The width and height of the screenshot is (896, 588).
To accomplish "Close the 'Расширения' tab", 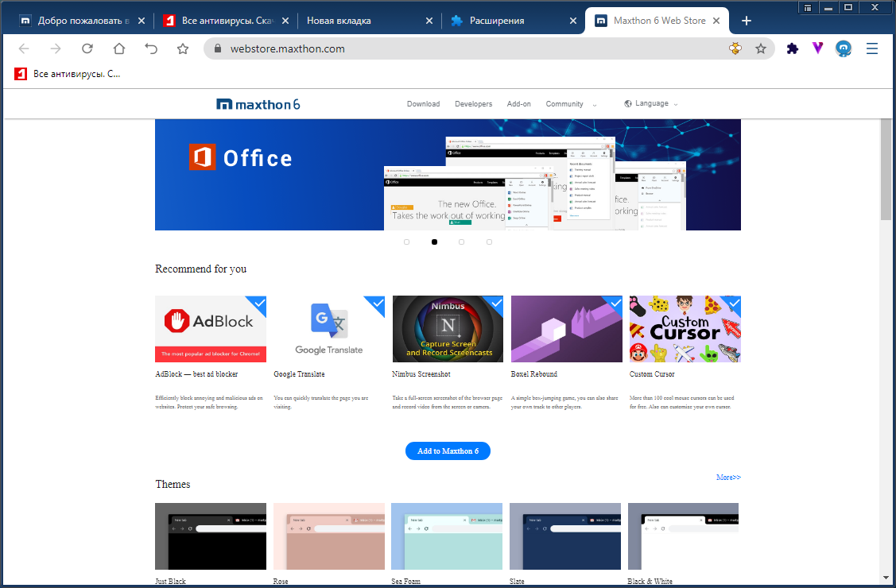I will pos(573,21).
